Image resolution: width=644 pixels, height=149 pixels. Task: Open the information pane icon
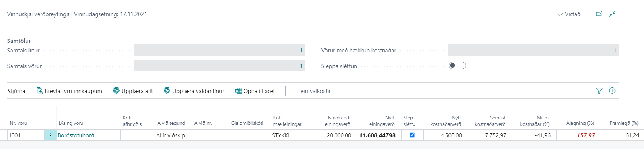(612, 91)
